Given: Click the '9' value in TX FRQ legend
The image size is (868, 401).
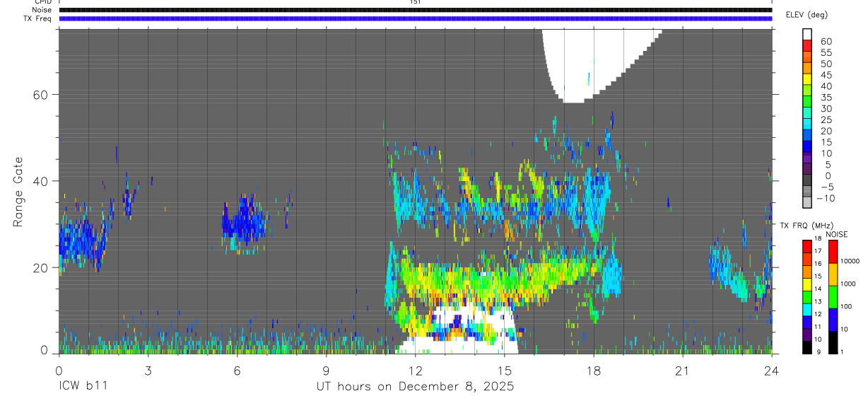Looking at the screenshot, I should tap(819, 351).
